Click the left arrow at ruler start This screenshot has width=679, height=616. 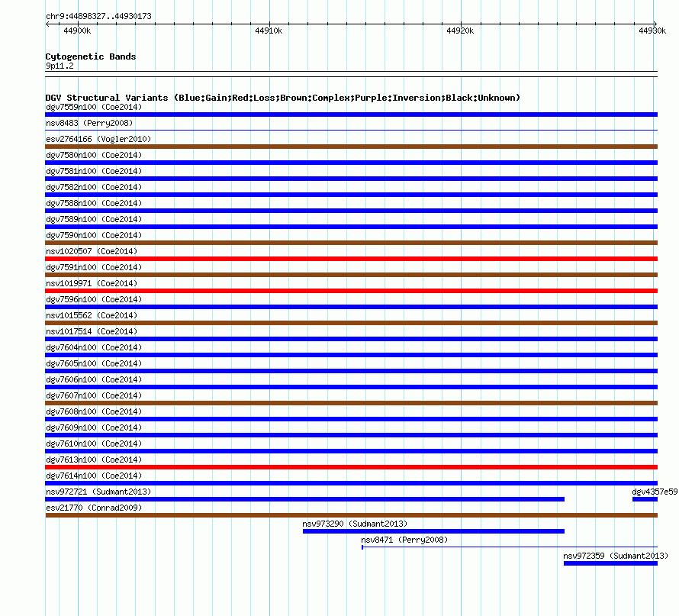coord(47,24)
